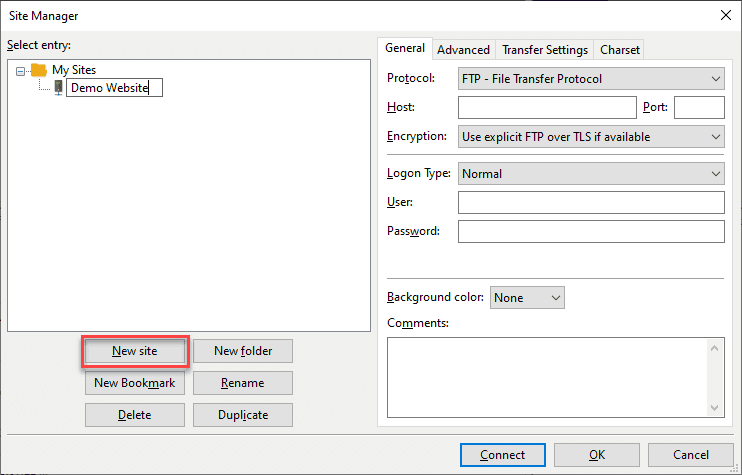Switch to the Advanced tab
Image resolution: width=742 pixels, height=475 pixels.
coord(463,50)
